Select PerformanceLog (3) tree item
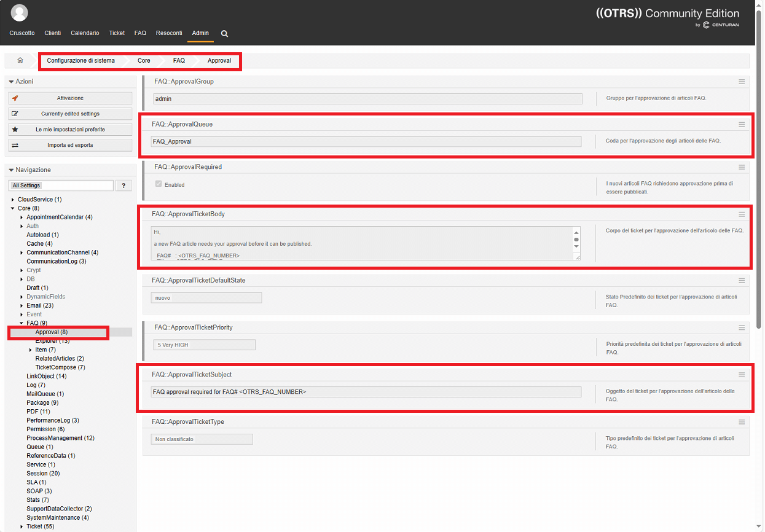 tap(53, 421)
